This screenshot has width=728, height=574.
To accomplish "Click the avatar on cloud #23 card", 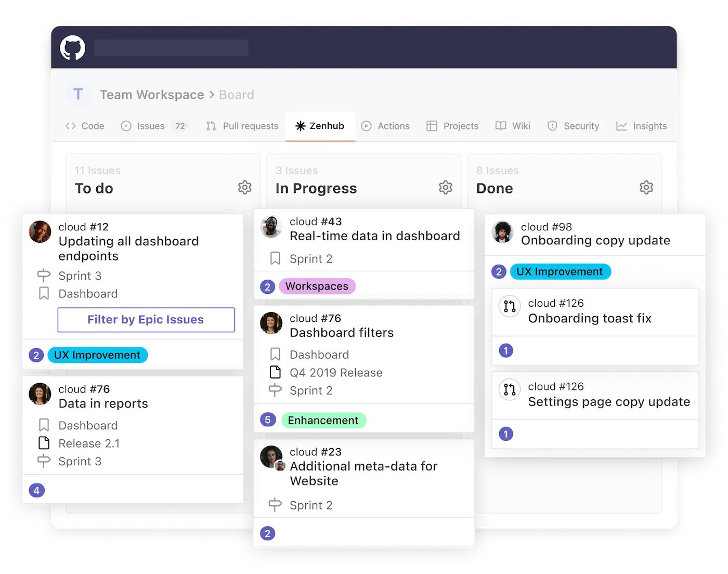I will tap(272, 458).
